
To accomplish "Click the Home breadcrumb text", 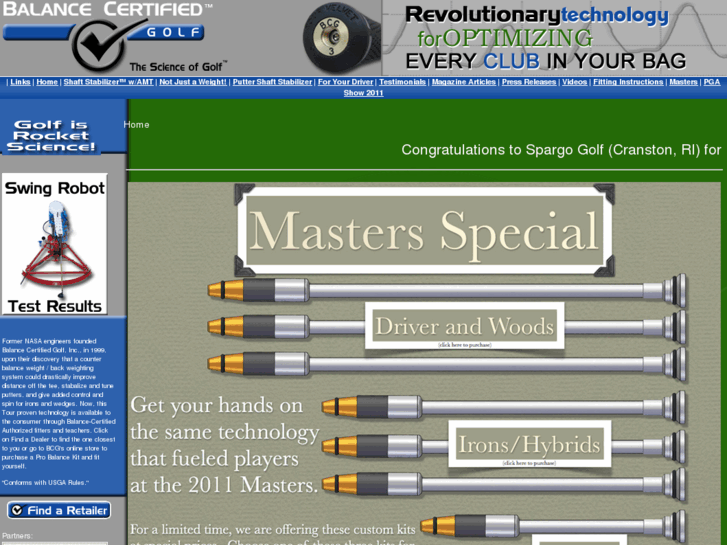I will (x=136, y=125).
